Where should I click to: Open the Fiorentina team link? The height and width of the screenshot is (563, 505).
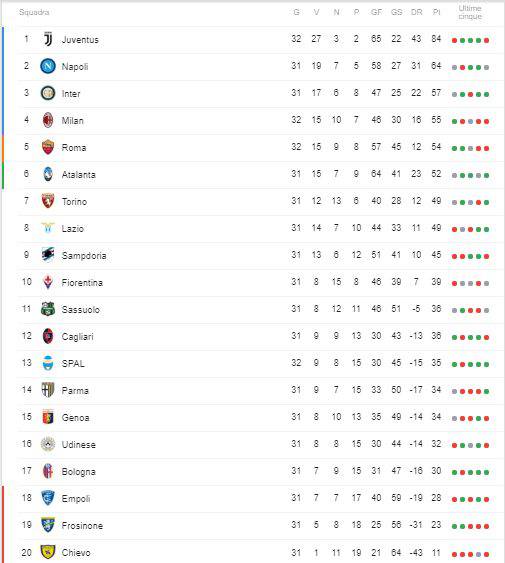82,283
